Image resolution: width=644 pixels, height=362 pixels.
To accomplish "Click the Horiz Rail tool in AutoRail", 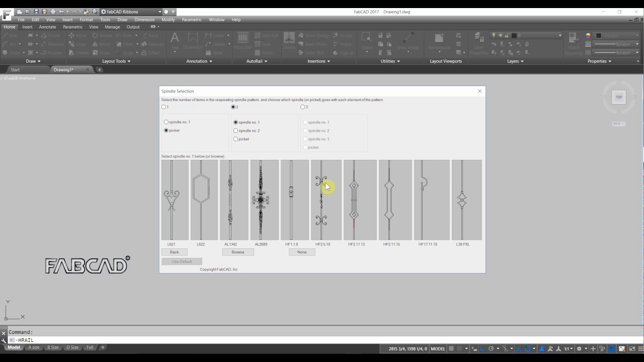I will coord(243,41).
